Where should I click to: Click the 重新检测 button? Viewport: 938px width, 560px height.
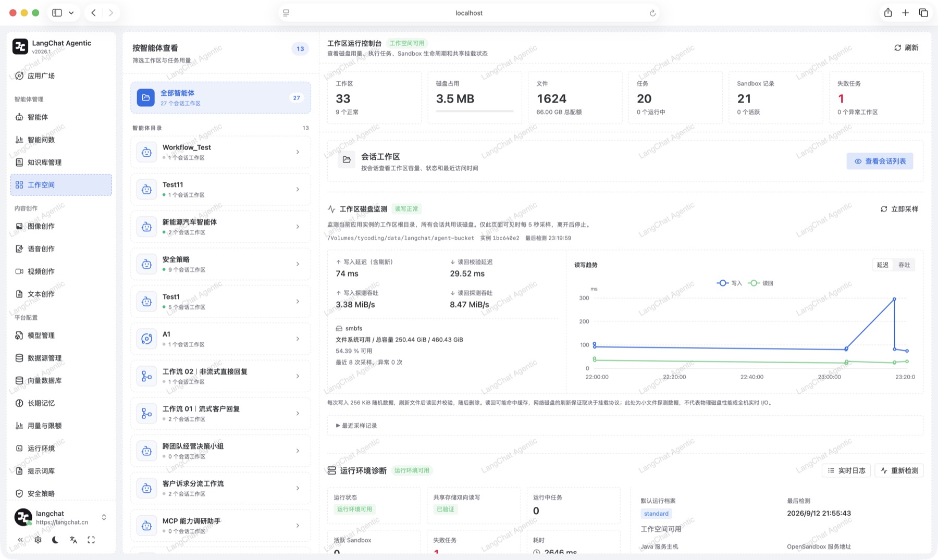tap(899, 470)
